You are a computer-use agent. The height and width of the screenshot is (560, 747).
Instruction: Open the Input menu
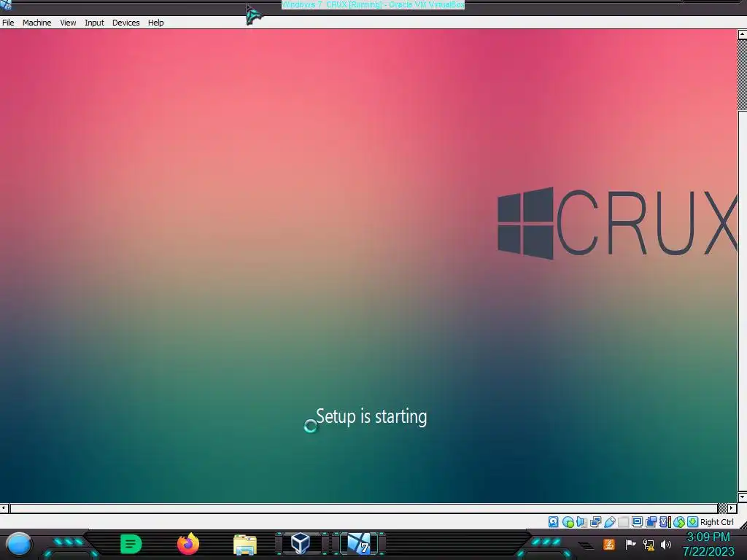[94, 23]
